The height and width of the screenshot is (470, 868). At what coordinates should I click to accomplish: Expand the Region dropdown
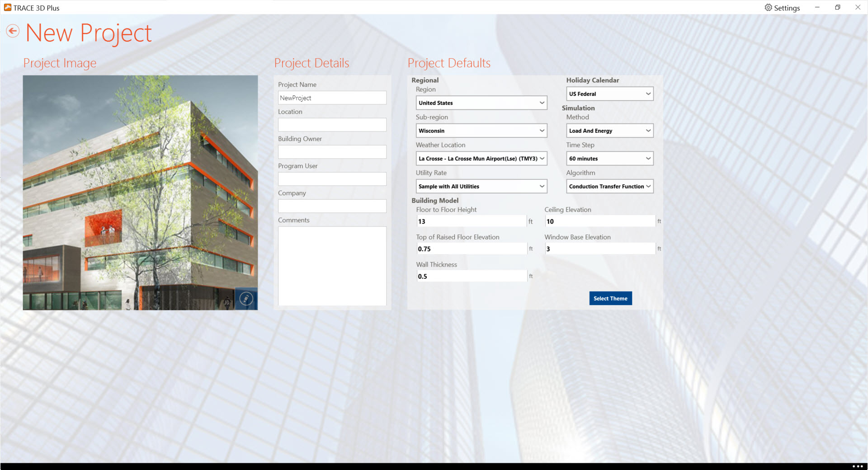coord(481,103)
